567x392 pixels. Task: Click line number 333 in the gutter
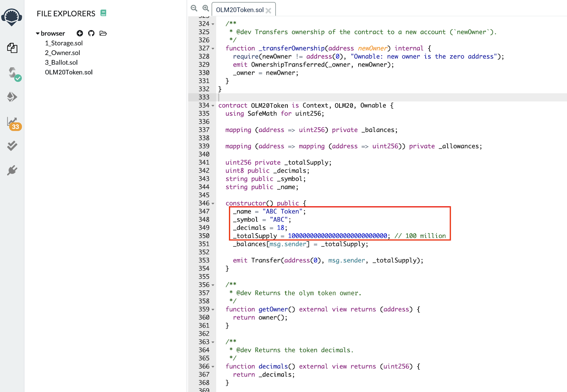coord(204,97)
